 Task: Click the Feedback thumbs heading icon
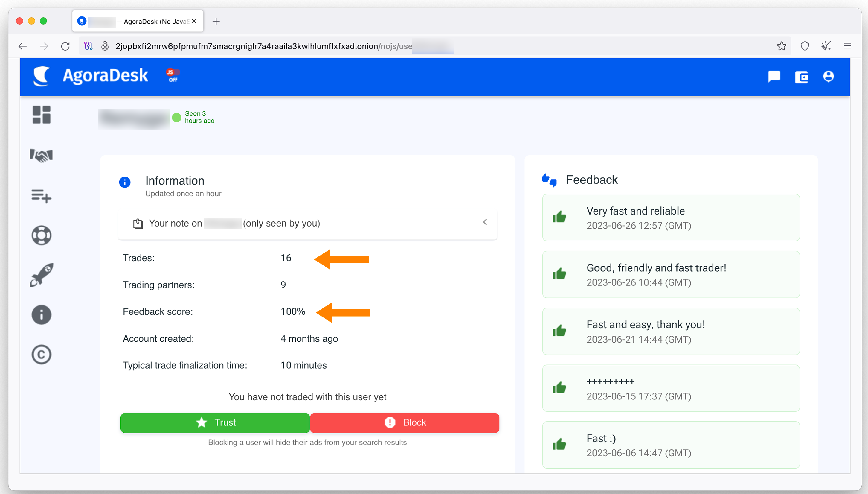[x=549, y=180]
